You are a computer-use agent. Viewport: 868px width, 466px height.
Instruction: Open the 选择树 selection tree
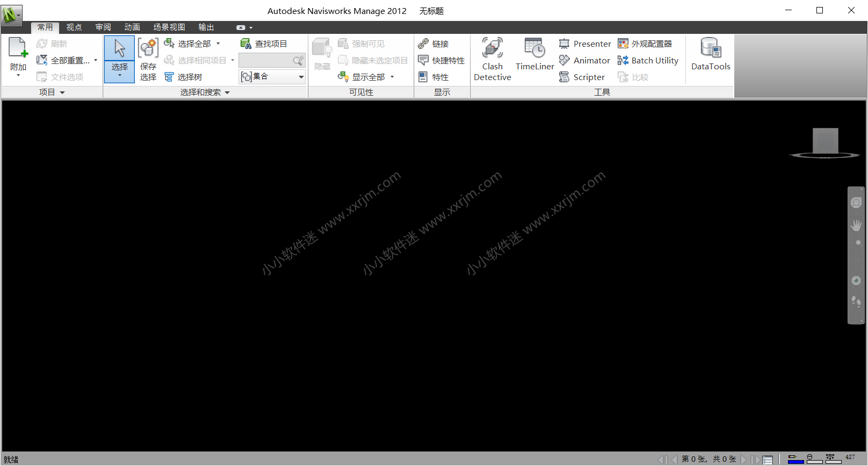click(x=184, y=77)
